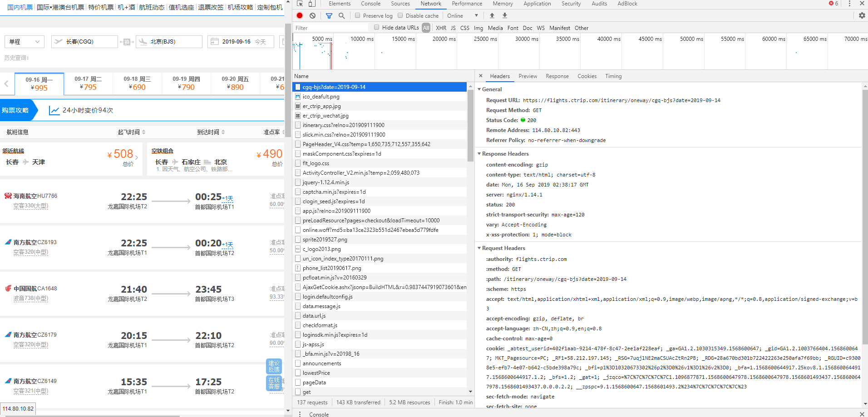Open network settings gear icon

(x=862, y=15)
